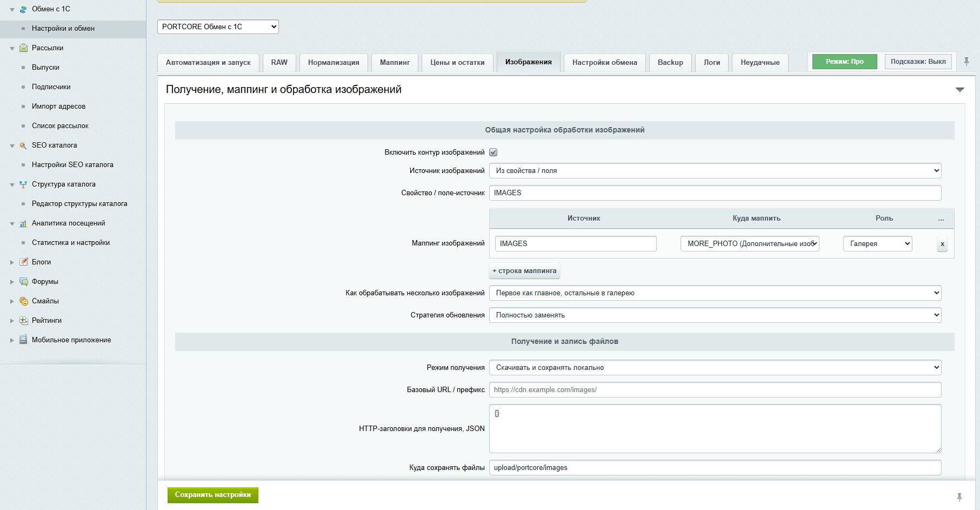Switch to the Backup tab
This screenshot has width=980, height=510.
[670, 63]
